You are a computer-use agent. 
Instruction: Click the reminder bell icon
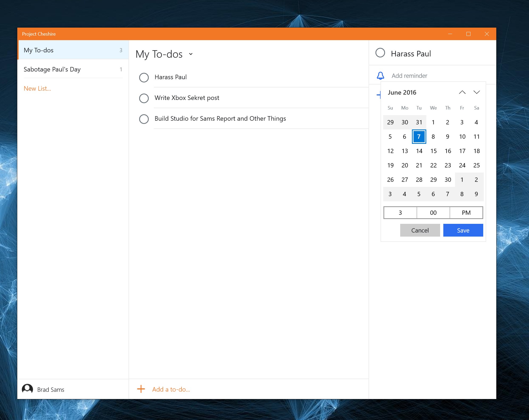pos(380,76)
